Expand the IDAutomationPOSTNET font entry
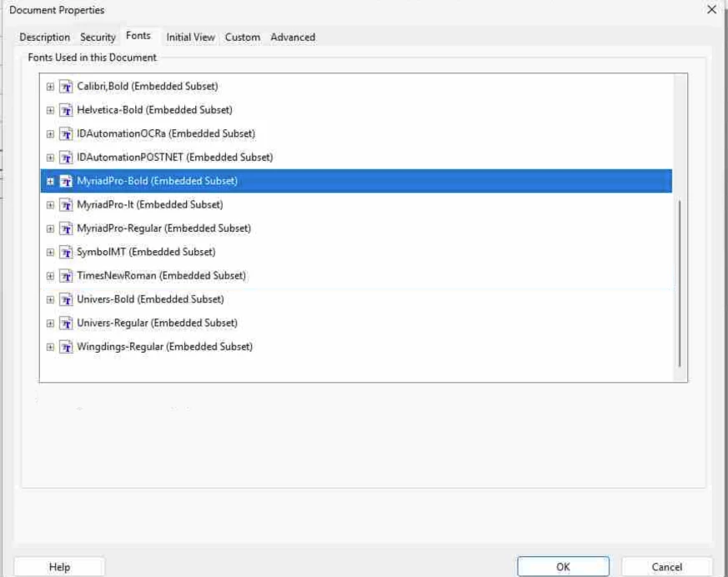 50,158
